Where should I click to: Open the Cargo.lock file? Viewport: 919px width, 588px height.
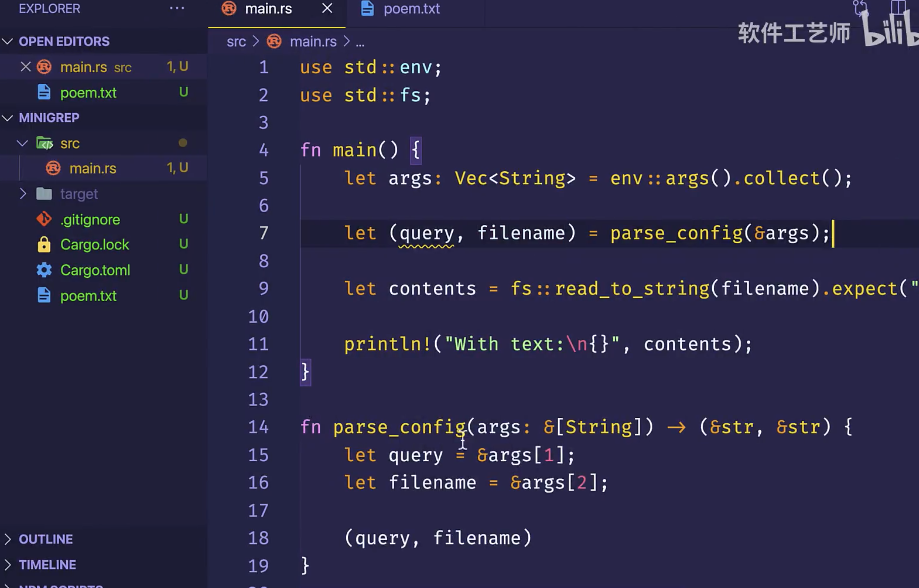(95, 244)
